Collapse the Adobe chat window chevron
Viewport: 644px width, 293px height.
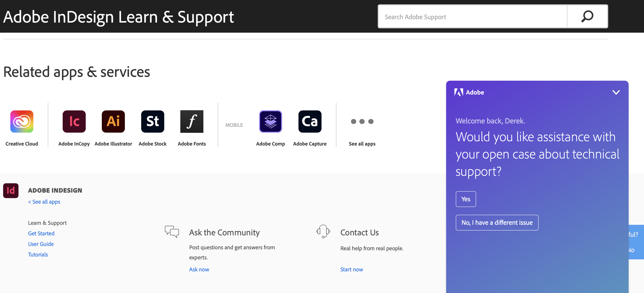coord(616,92)
